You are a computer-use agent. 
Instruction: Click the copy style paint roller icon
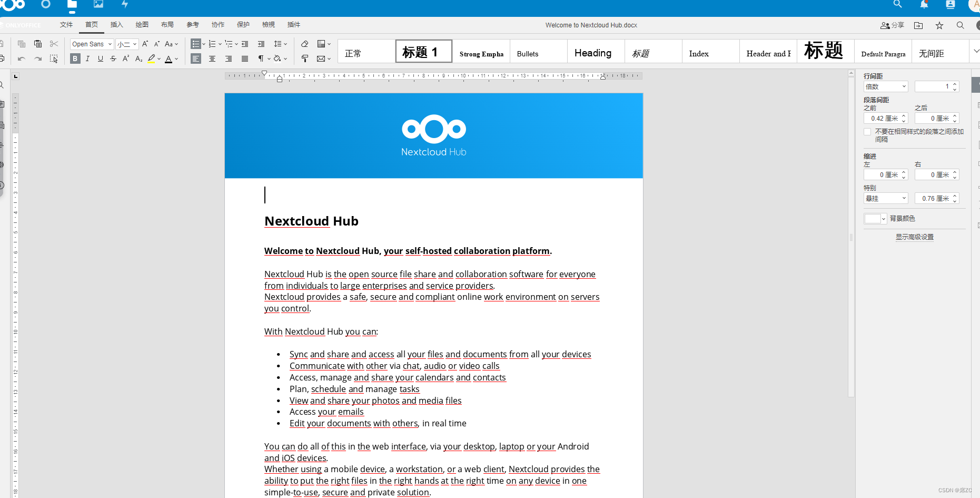(304, 59)
